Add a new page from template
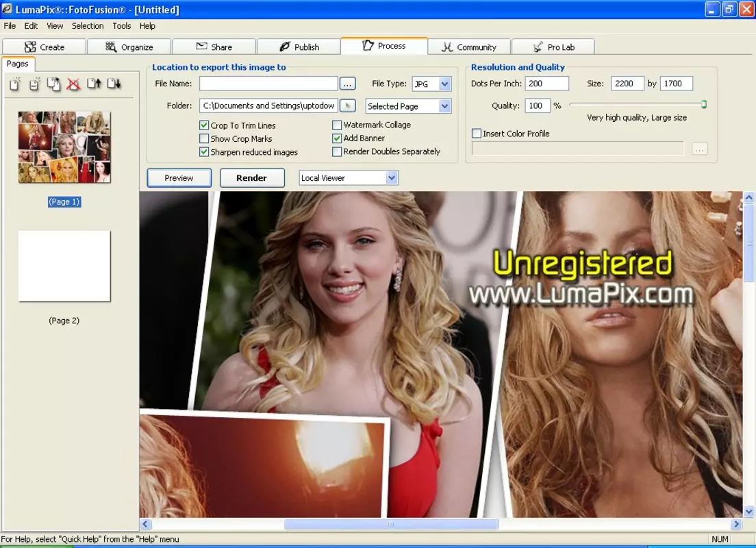Screen dimensions: 756x548 pyautogui.click(x=34, y=84)
